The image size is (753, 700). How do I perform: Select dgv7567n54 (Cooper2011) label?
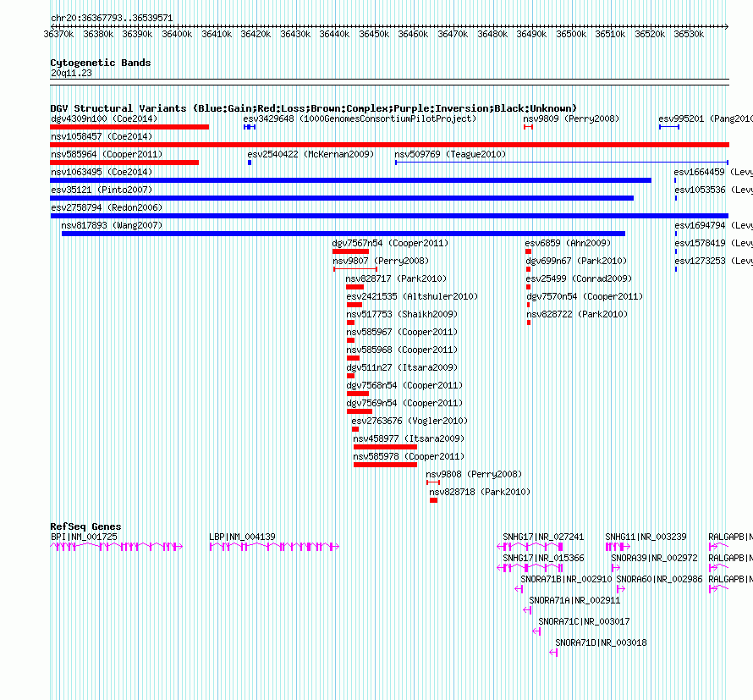pos(390,243)
